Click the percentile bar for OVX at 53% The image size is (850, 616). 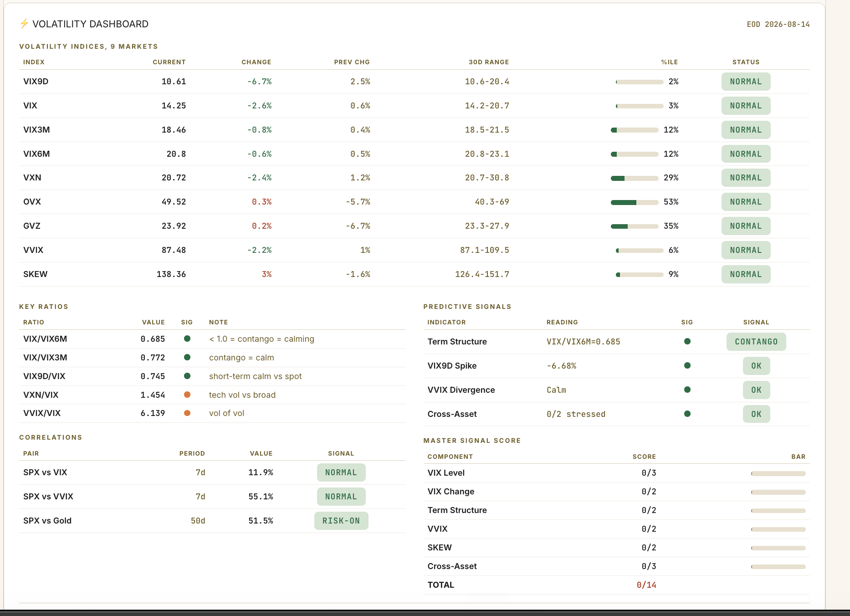pyautogui.click(x=635, y=202)
